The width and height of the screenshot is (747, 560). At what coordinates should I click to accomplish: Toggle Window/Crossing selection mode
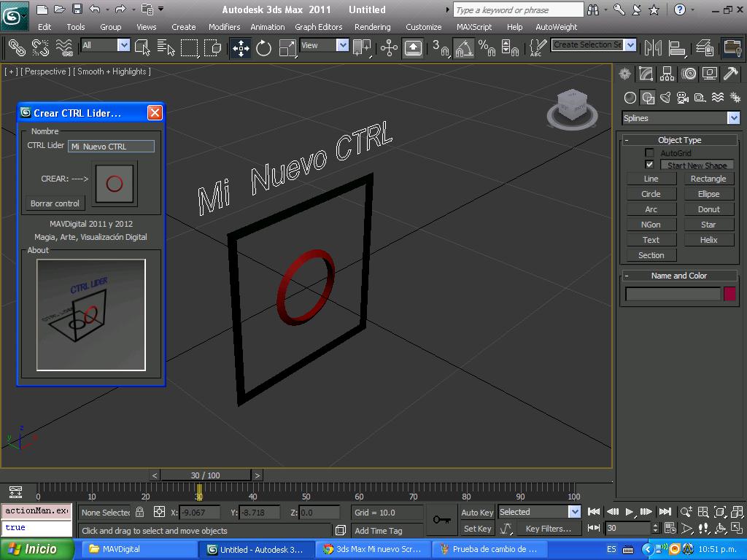click(212, 47)
